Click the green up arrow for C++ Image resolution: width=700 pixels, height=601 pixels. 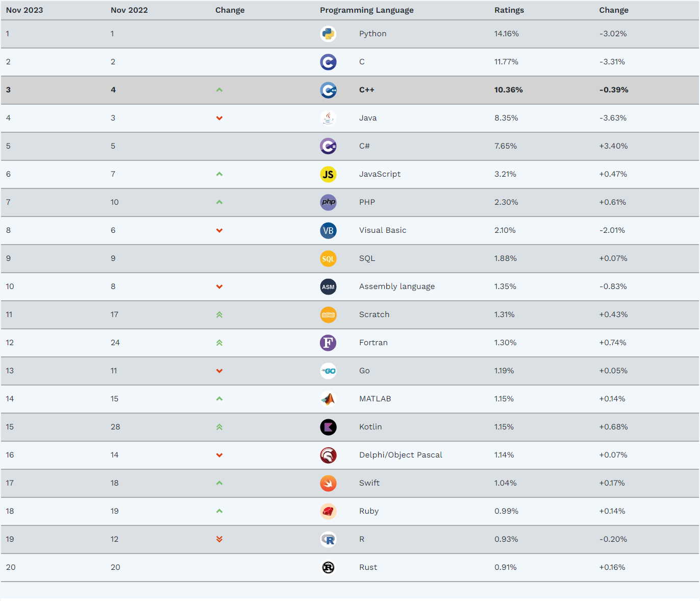tap(219, 90)
